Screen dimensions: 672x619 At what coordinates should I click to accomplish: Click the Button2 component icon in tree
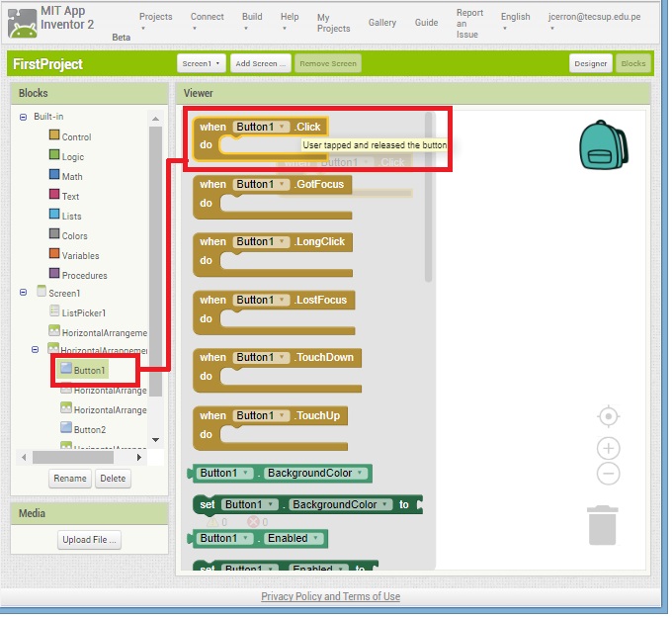[x=66, y=427]
